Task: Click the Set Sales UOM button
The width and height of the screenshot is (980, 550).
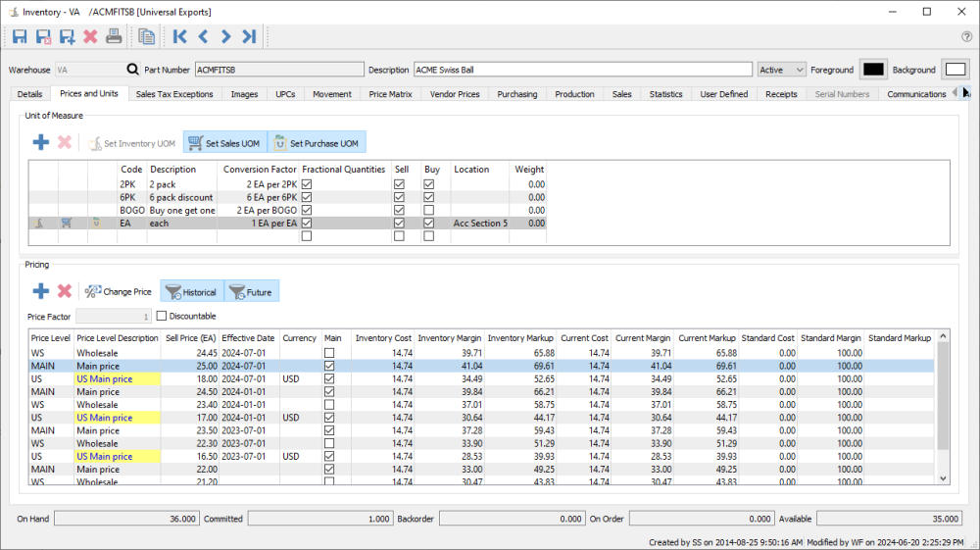Action: point(223,143)
